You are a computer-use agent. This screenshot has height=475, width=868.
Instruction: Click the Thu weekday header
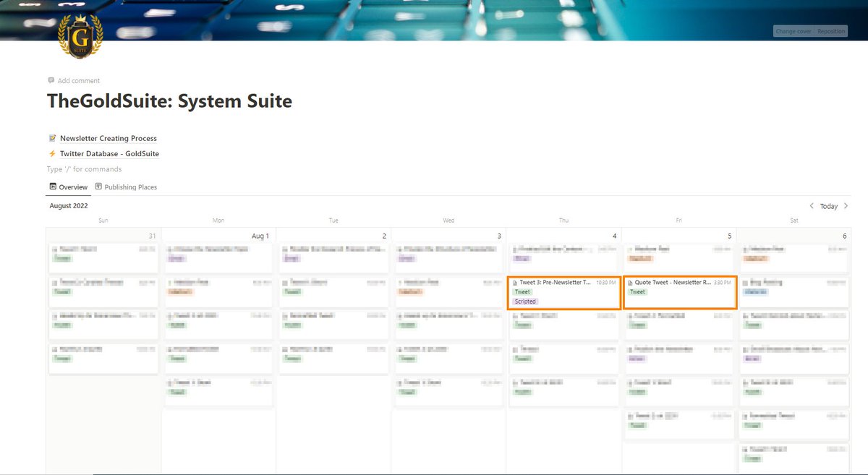pyautogui.click(x=563, y=220)
